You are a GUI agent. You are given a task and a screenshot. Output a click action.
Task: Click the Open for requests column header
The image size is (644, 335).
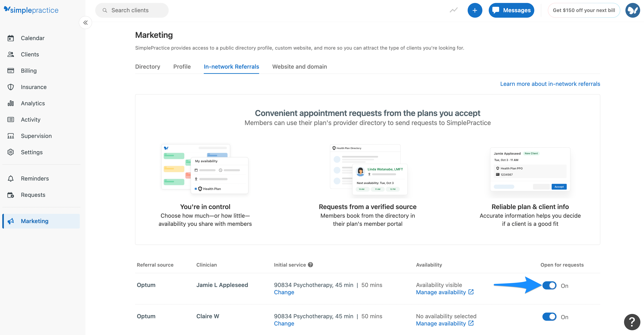(562, 265)
